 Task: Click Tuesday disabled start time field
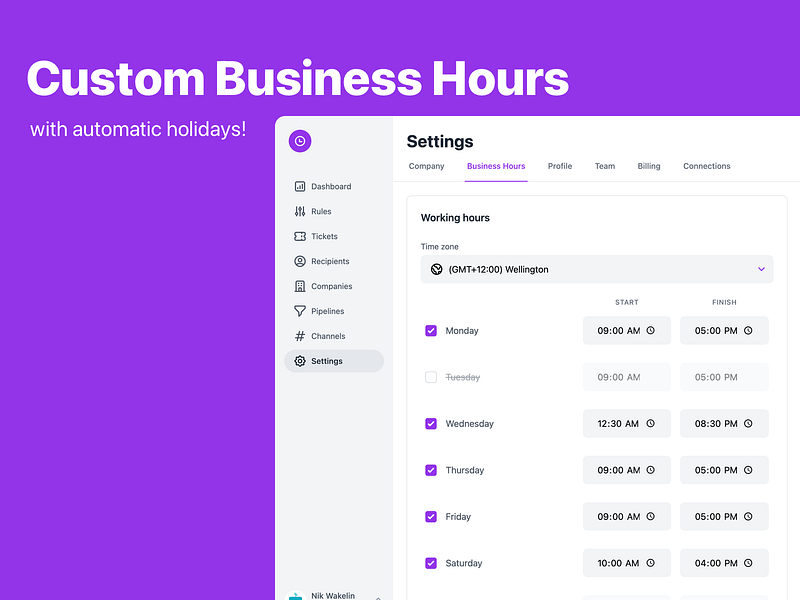[627, 377]
